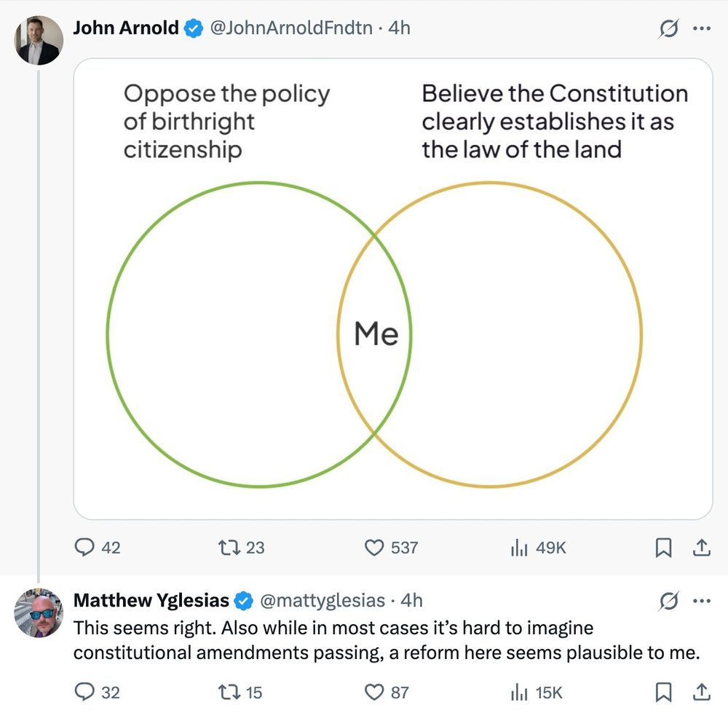
Task: View analytics for Matthew Yglesias's reply
Action: (518, 691)
